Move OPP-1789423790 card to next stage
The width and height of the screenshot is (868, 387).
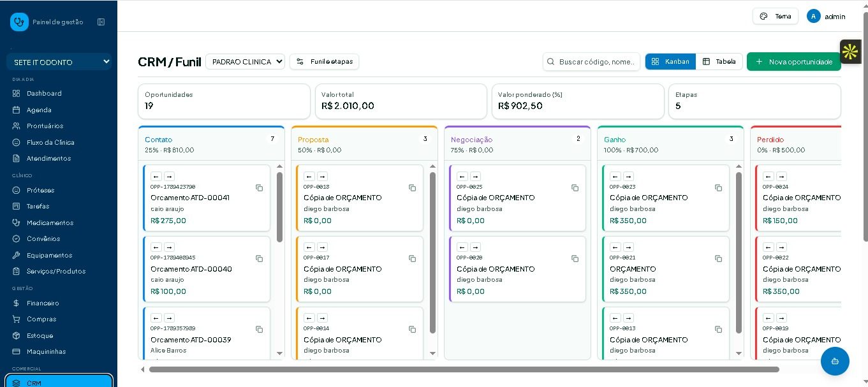(169, 176)
